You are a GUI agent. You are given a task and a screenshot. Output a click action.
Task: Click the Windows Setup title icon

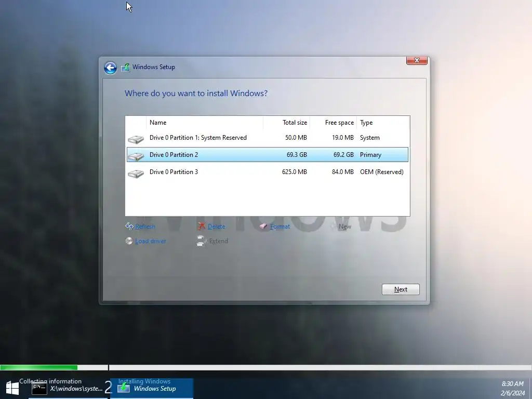(x=126, y=67)
